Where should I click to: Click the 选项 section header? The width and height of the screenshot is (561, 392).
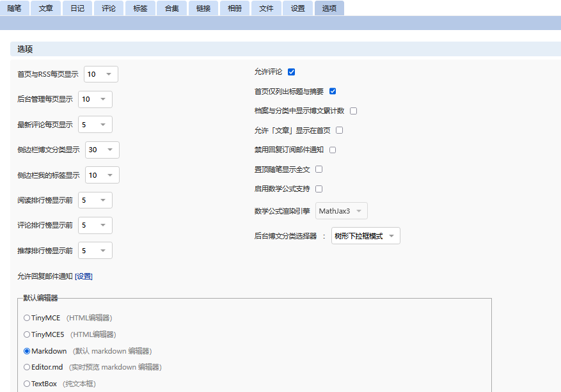[x=25, y=49]
